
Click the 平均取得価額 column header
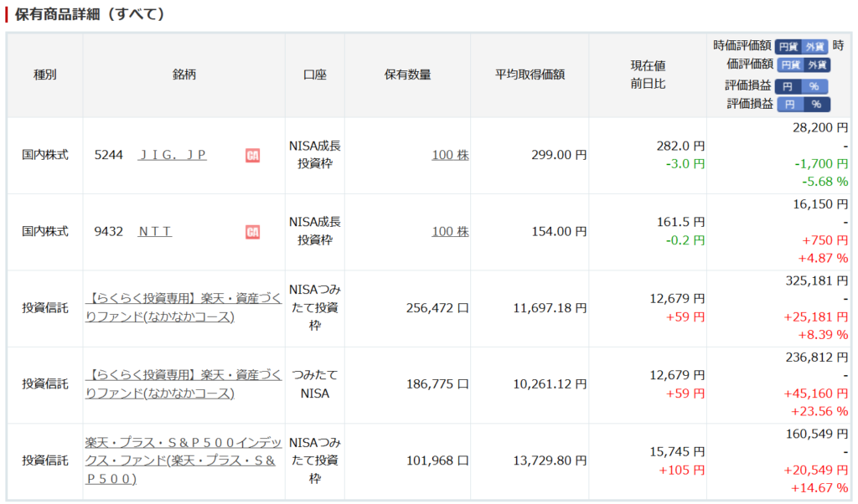(x=530, y=75)
